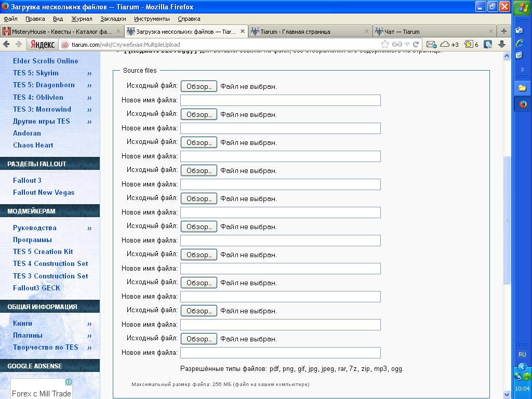Switch to MisteryHouse Квесты tab

[62, 32]
